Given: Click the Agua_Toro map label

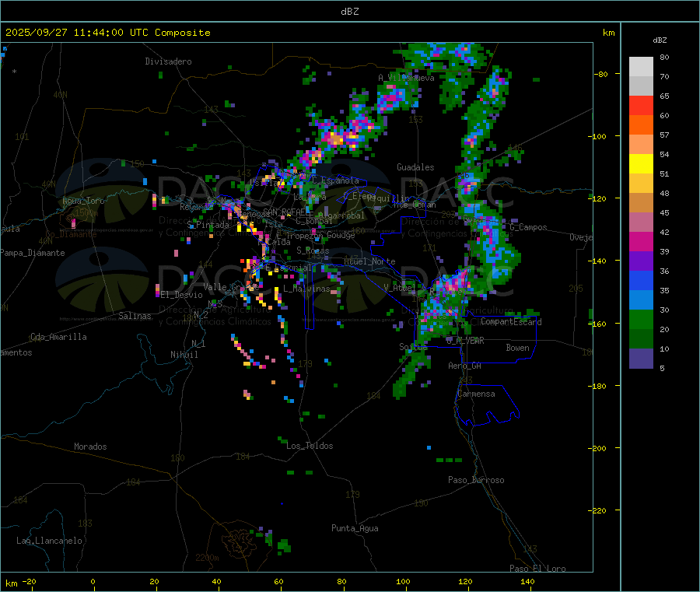Looking at the screenshot, I should coord(83,201).
